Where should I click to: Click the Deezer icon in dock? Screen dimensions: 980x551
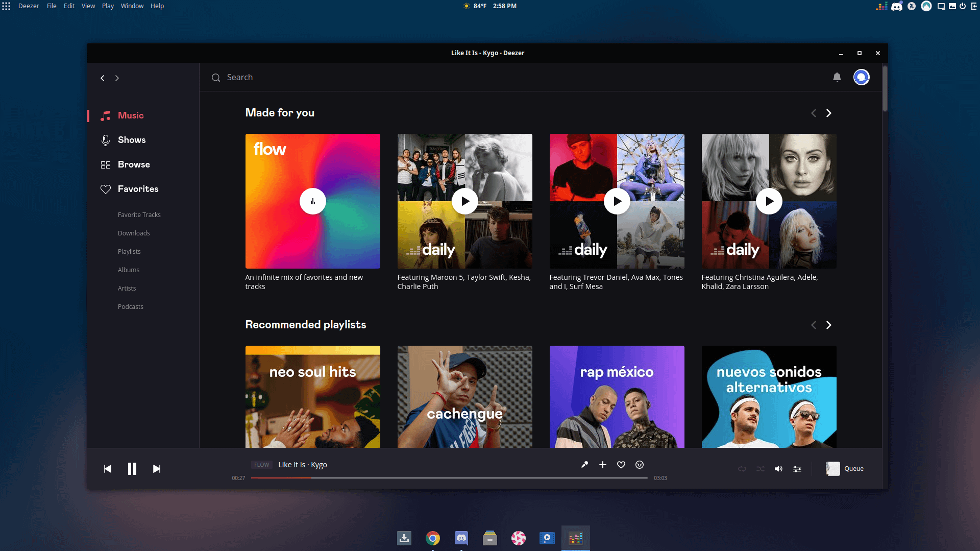[x=576, y=538]
